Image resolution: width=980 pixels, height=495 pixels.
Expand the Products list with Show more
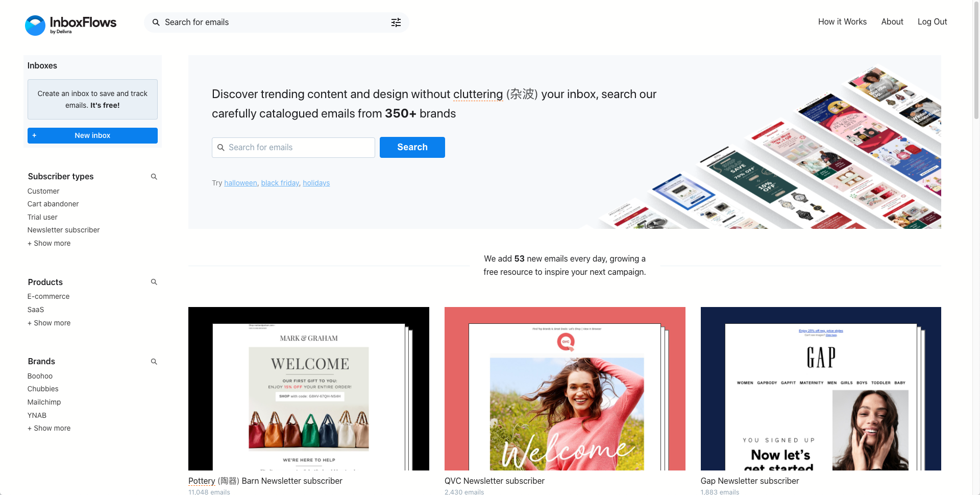(x=49, y=323)
